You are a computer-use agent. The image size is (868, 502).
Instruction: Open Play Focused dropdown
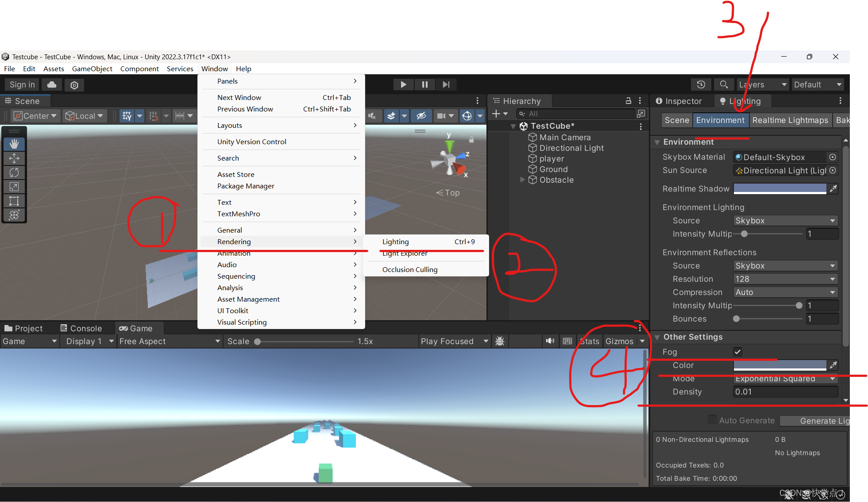(455, 341)
